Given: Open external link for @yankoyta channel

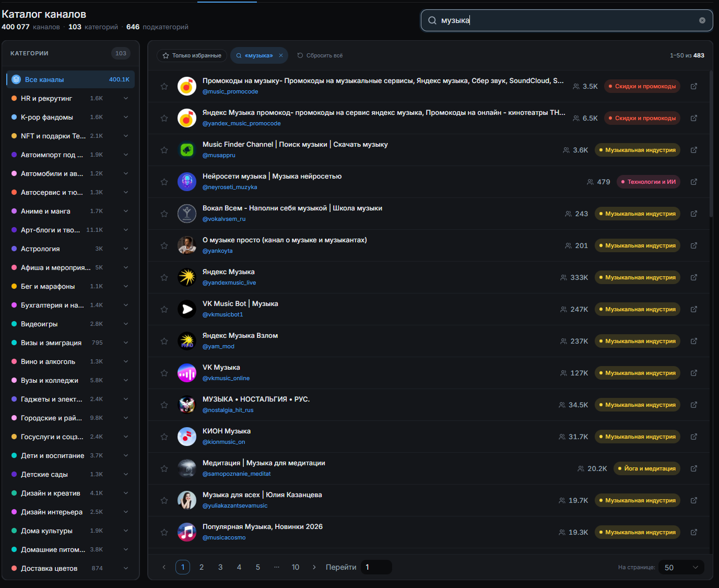Looking at the screenshot, I should click(x=694, y=245).
